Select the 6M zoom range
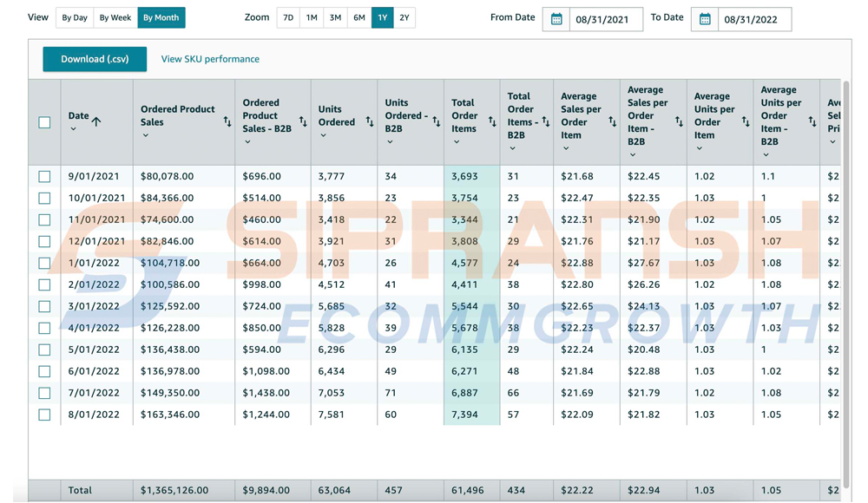Image resolution: width=868 pixels, height=503 pixels. (x=358, y=17)
